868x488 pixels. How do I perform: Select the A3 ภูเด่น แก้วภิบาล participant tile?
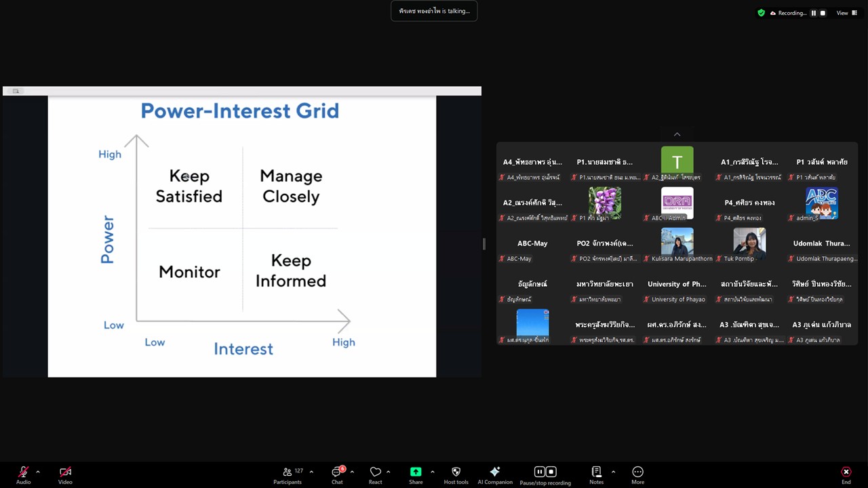(x=822, y=326)
